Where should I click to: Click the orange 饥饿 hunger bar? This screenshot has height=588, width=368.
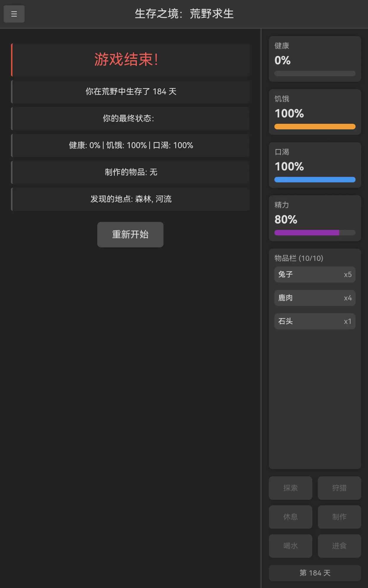point(315,127)
